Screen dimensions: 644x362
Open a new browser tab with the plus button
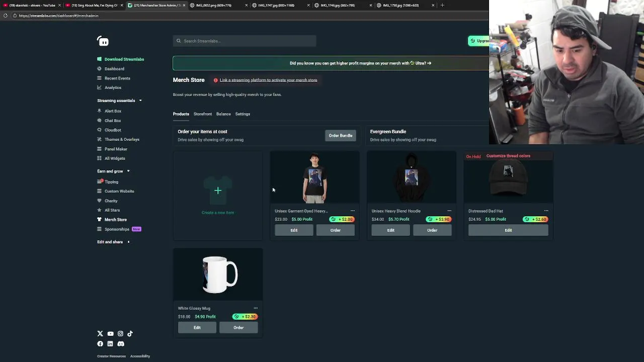click(x=442, y=5)
